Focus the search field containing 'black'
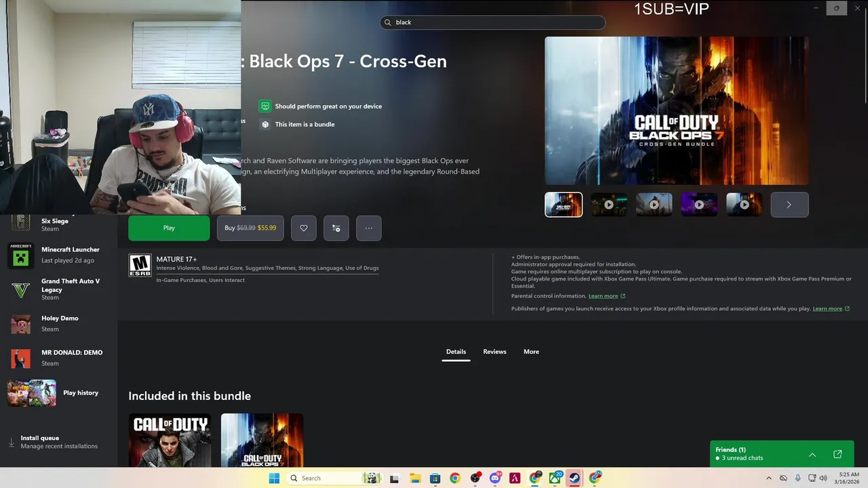 492,22
